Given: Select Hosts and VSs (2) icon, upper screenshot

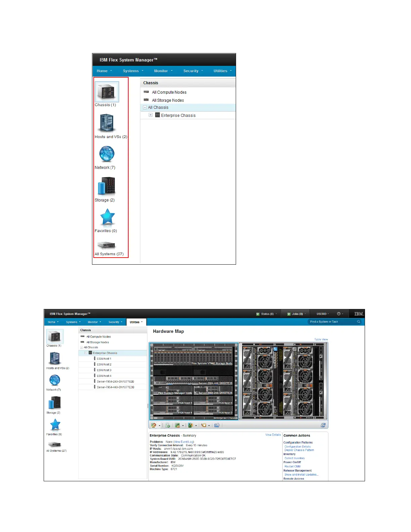Looking at the screenshot, I should click(107, 123).
